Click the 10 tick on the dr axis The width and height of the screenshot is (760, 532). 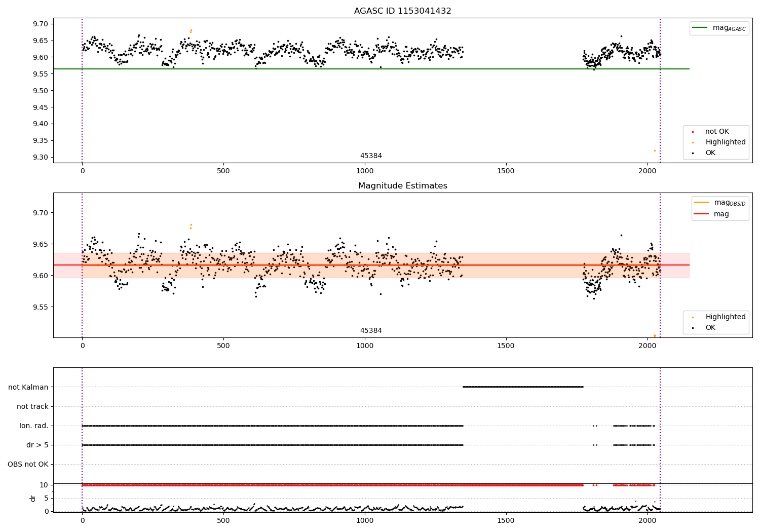44,485
